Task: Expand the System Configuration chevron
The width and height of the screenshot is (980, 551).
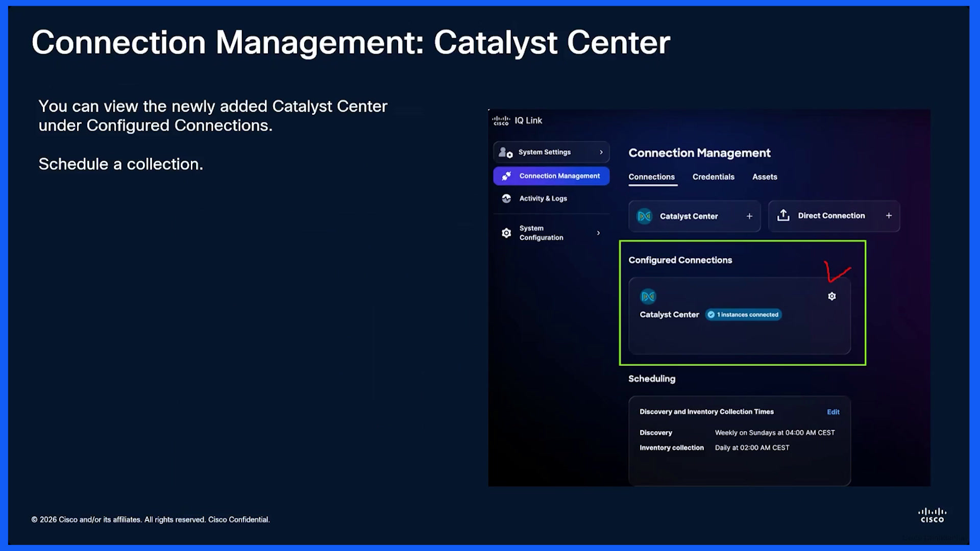Action: 598,233
